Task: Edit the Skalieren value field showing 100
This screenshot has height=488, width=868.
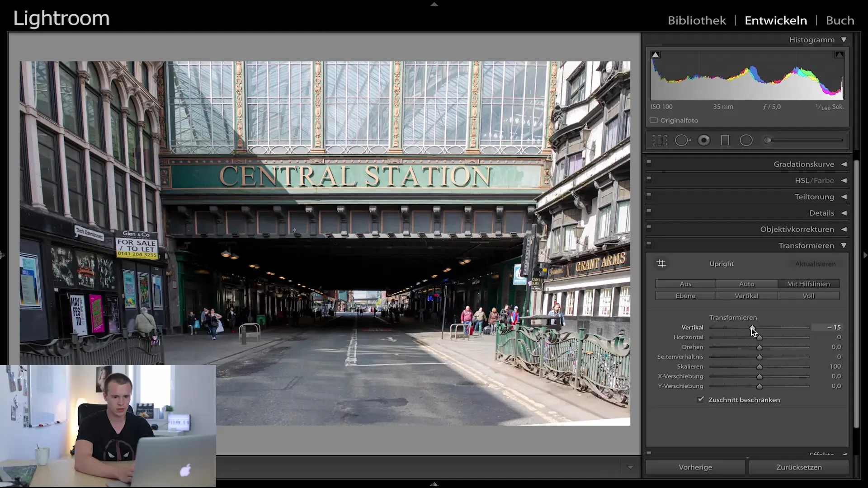Action: 835,366
